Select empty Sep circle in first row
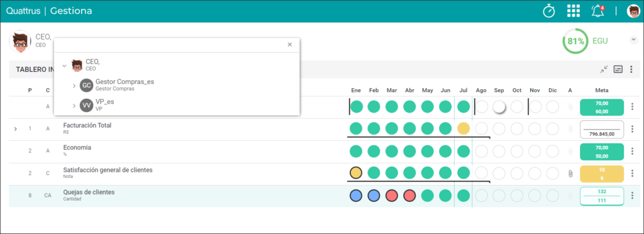The width and height of the screenshot is (644, 234). tap(499, 107)
